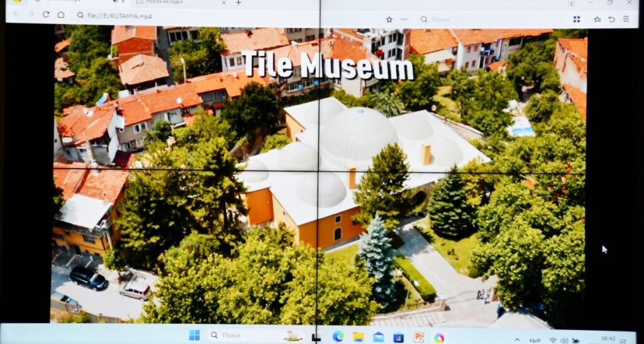
Task: Open PowerPoint from the taskbar
Action: 418,338
